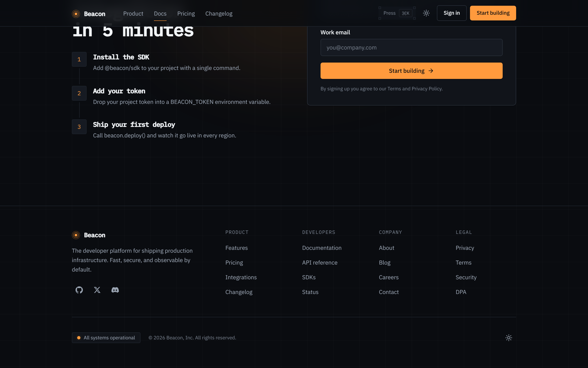The width and height of the screenshot is (588, 368).
Task: Open the footer Changelog link
Action: [x=239, y=292]
